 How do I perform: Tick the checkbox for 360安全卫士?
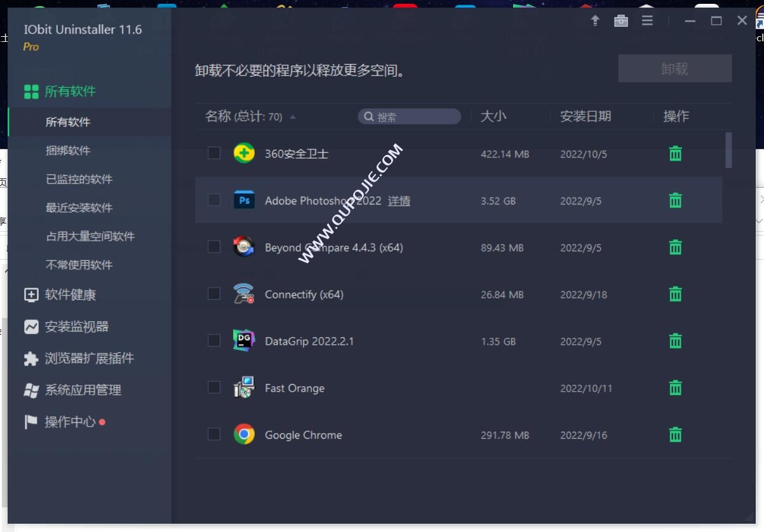214,153
